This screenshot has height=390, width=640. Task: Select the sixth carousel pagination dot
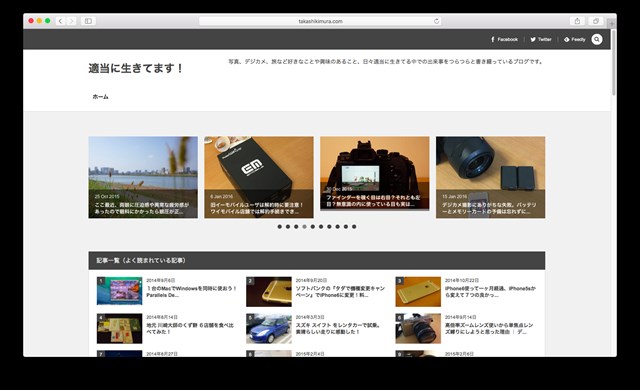(321, 226)
